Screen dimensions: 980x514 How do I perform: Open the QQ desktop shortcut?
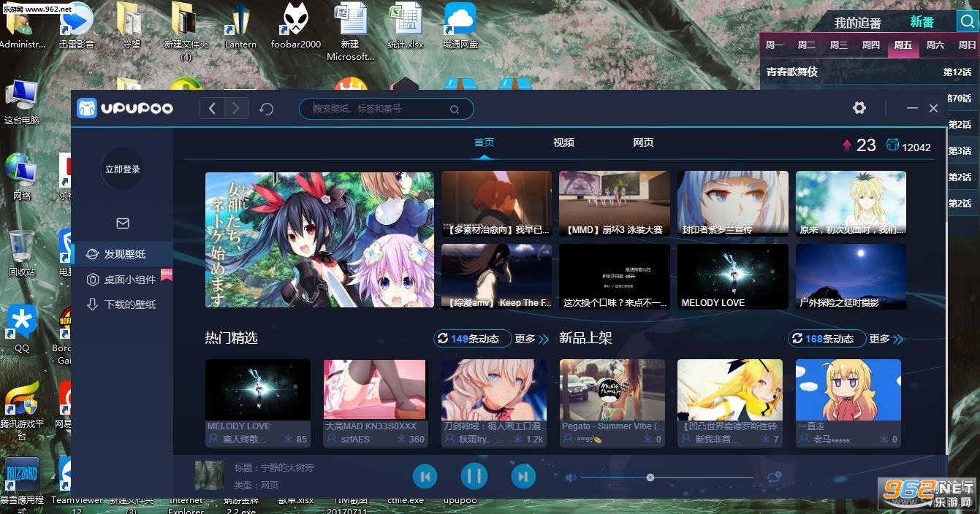pyautogui.click(x=22, y=329)
